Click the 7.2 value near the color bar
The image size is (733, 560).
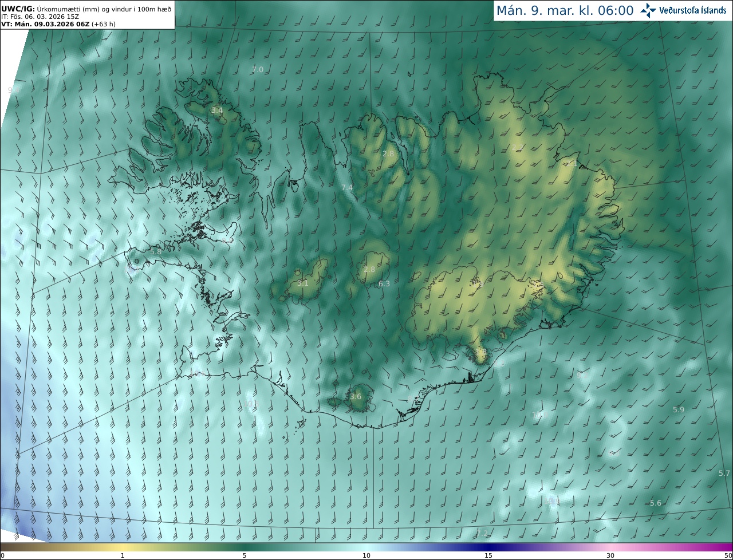coord(482,534)
